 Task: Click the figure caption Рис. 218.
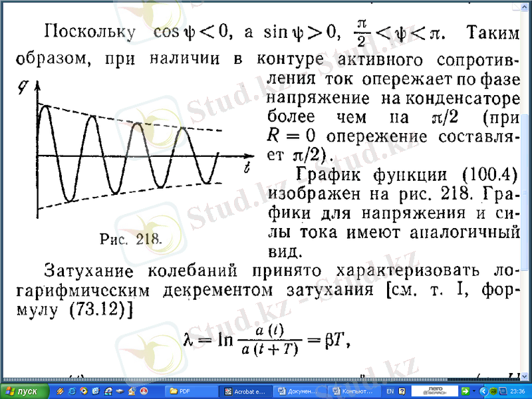point(130,239)
